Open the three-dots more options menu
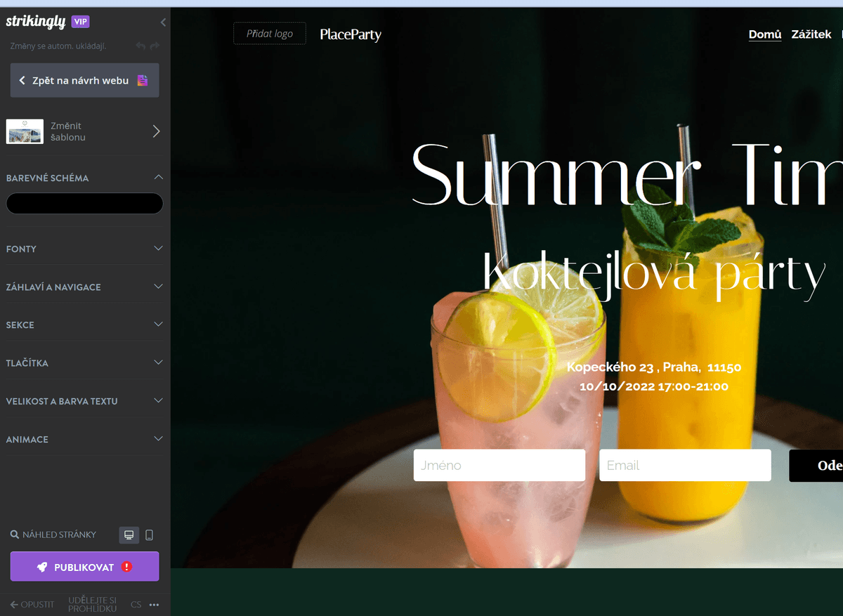843x616 pixels. coord(155,605)
